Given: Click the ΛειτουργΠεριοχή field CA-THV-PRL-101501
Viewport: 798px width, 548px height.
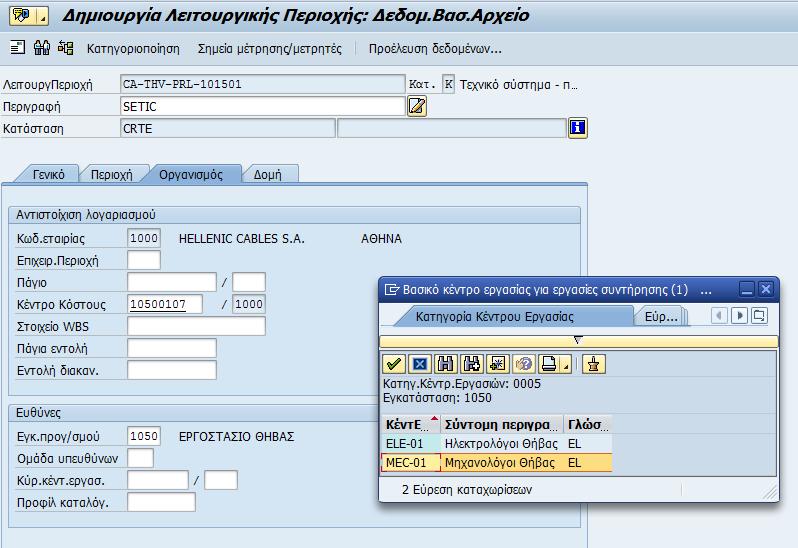Looking at the screenshot, I should (x=263, y=84).
